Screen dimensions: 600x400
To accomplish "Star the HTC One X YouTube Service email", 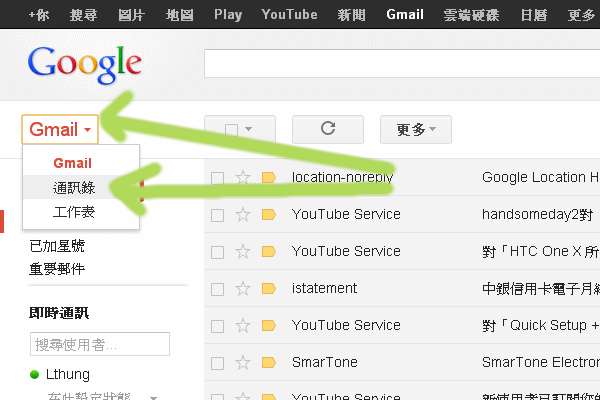I will 243,251.
